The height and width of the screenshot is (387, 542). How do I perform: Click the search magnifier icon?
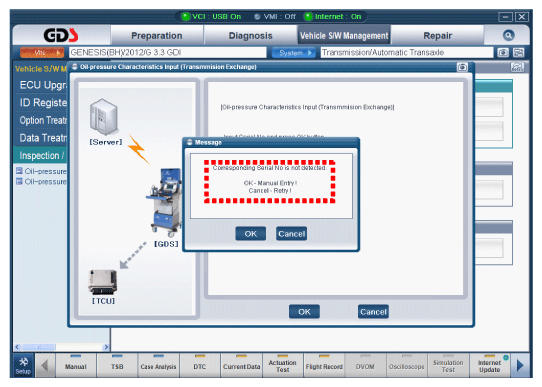(x=508, y=35)
